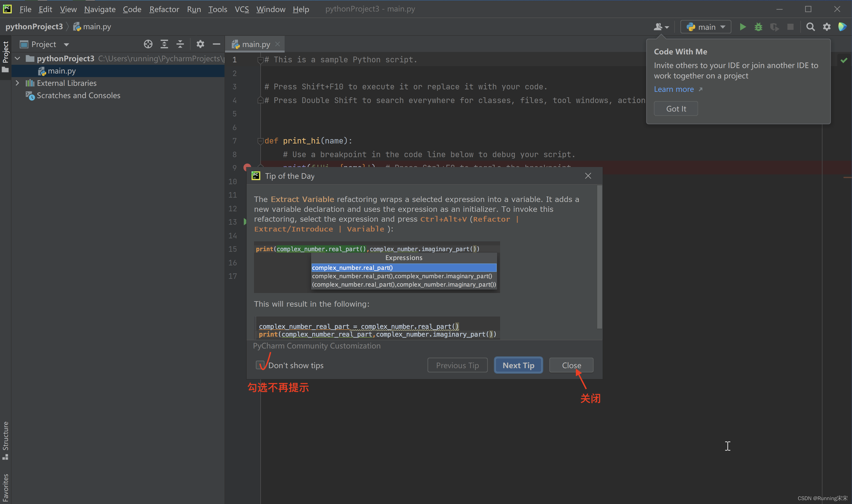
Task: Open the main run configuration dropdown
Action: click(706, 27)
